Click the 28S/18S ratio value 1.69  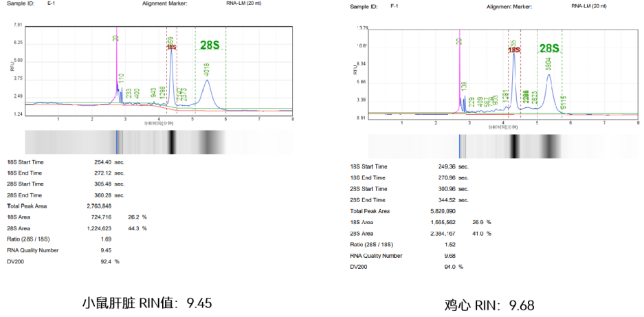click(x=105, y=239)
